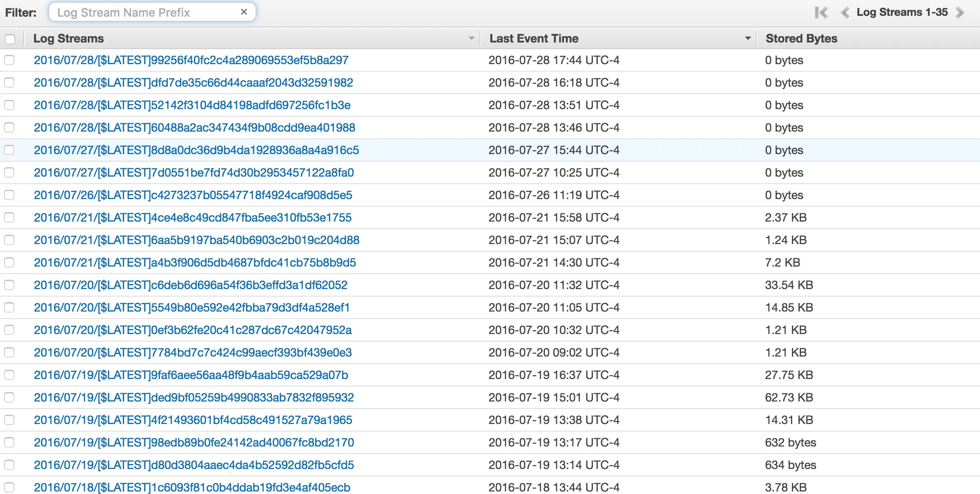The width and height of the screenshot is (980, 494).
Task: Clear the log stream filter with X icon
Action: pos(244,12)
